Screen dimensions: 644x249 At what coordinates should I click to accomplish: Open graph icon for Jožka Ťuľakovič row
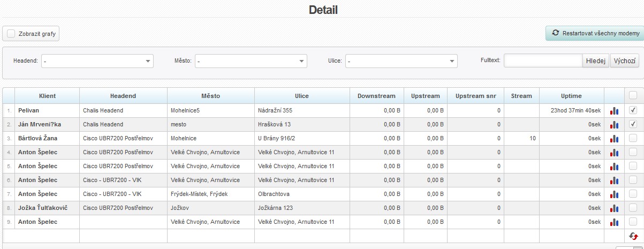coord(614,208)
